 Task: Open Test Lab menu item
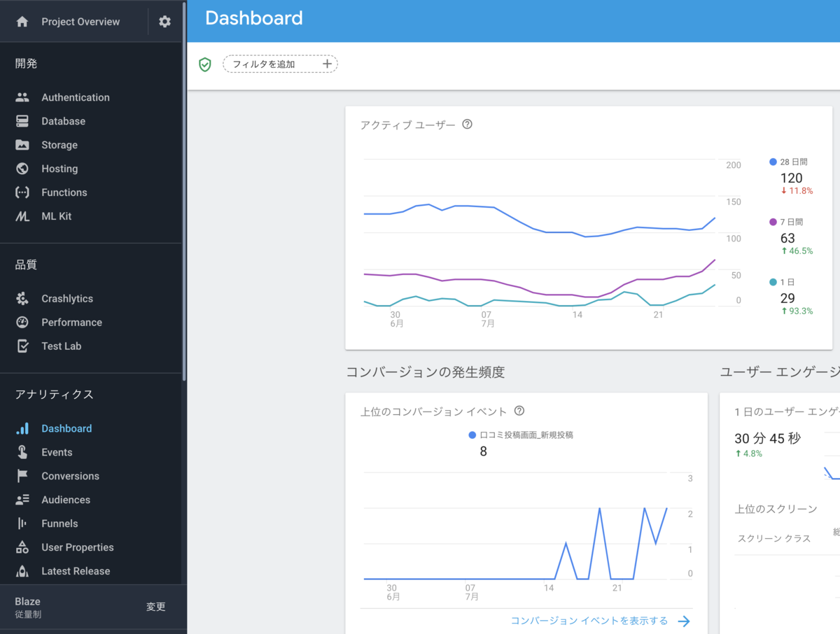point(62,346)
